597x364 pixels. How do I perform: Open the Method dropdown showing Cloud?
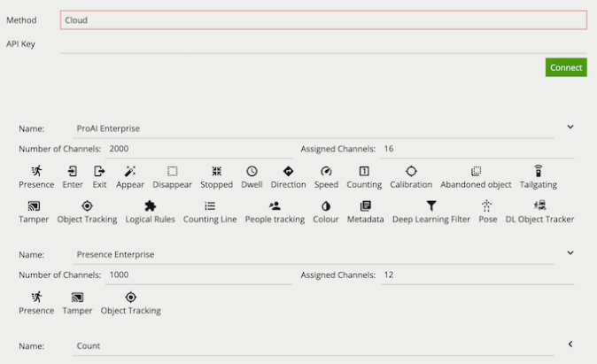point(323,19)
